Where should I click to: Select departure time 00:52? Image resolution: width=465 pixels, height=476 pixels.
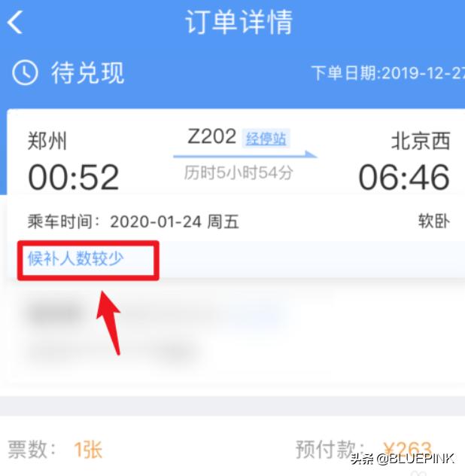(73, 177)
